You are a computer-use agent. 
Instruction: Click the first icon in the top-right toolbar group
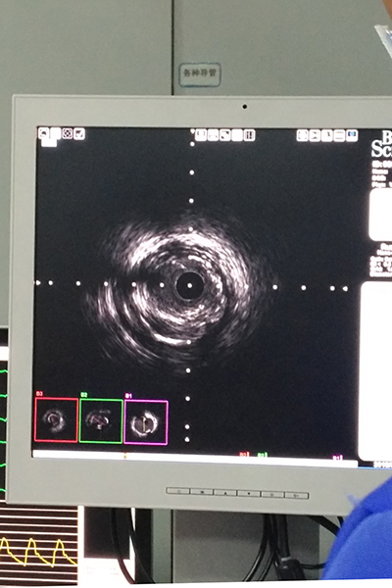303,135
